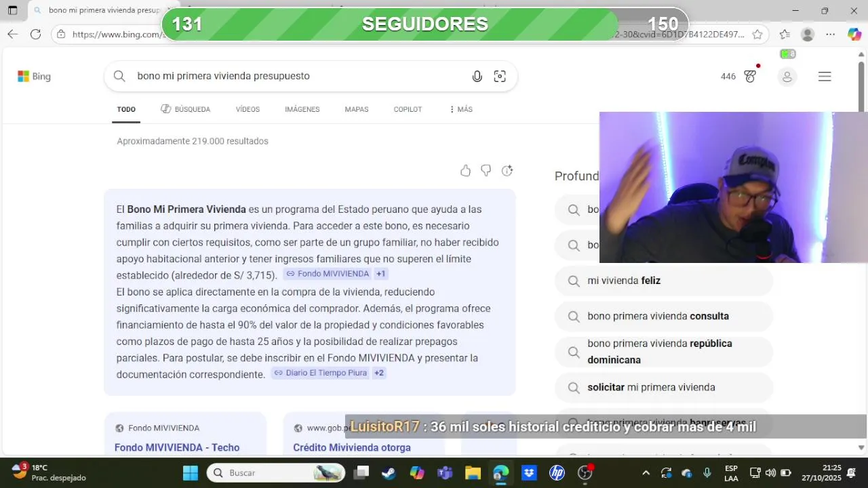Dislike the AI answer with thumbs down
This screenshot has height=488, width=868.
click(486, 171)
